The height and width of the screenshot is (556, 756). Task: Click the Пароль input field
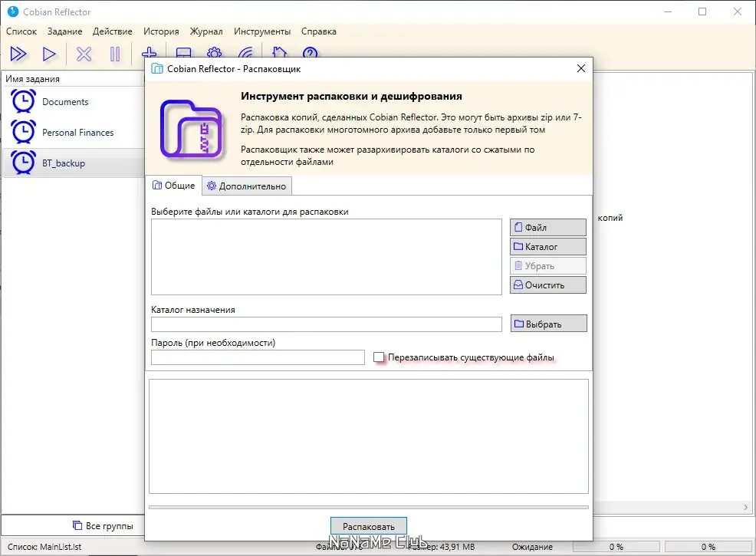tap(258, 357)
